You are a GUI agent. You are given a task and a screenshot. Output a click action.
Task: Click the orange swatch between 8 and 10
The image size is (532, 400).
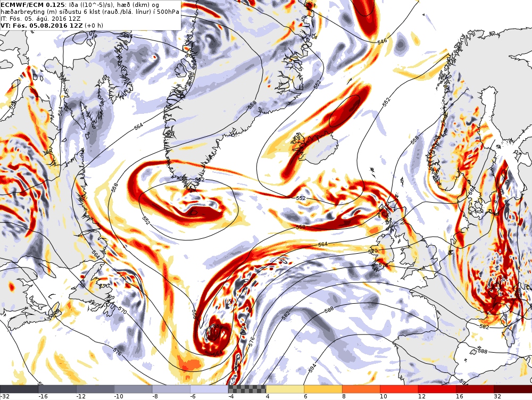click(361, 389)
